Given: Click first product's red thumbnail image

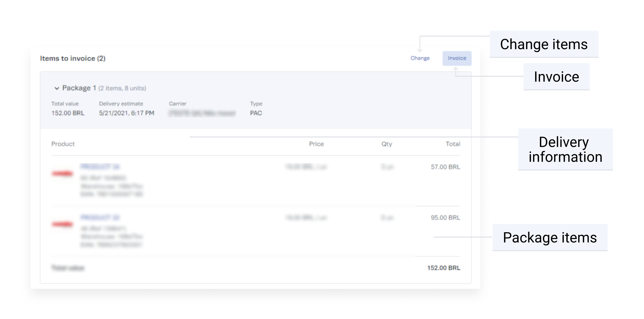Looking at the screenshot, I should click(63, 174).
